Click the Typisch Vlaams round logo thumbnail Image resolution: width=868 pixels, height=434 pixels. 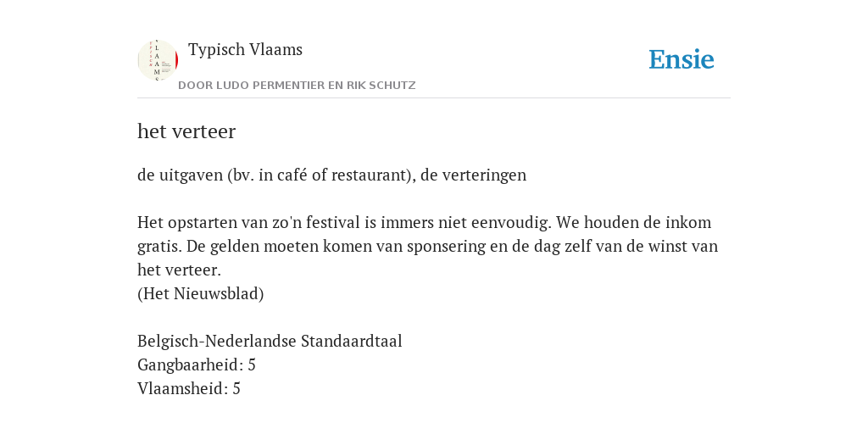click(x=158, y=60)
